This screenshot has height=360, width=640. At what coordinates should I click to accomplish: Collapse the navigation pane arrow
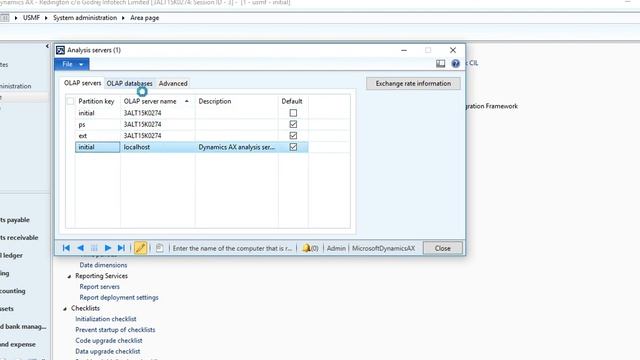(47, 46)
